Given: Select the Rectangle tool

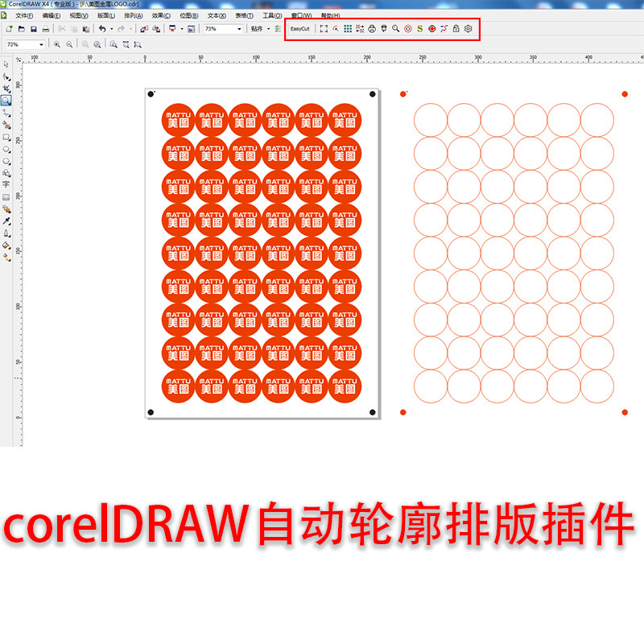Looking at the screenshot, I should [6, 137].
